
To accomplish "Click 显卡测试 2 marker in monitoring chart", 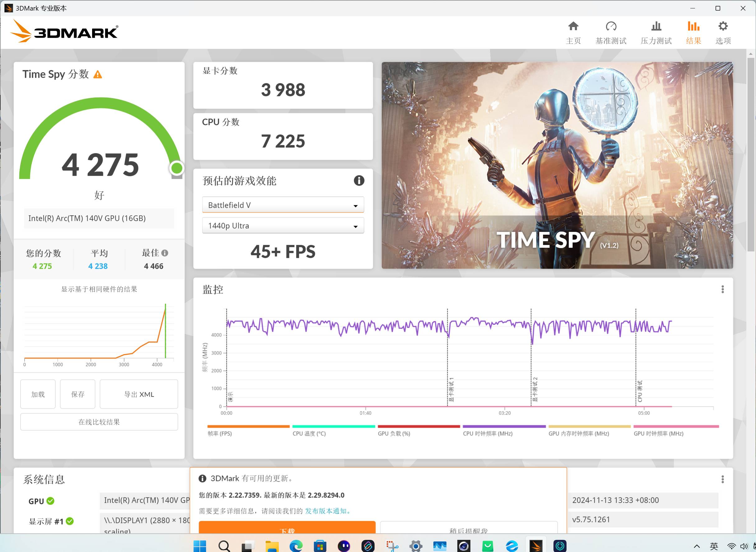I will pyautogui.click(x=535, y=389).
